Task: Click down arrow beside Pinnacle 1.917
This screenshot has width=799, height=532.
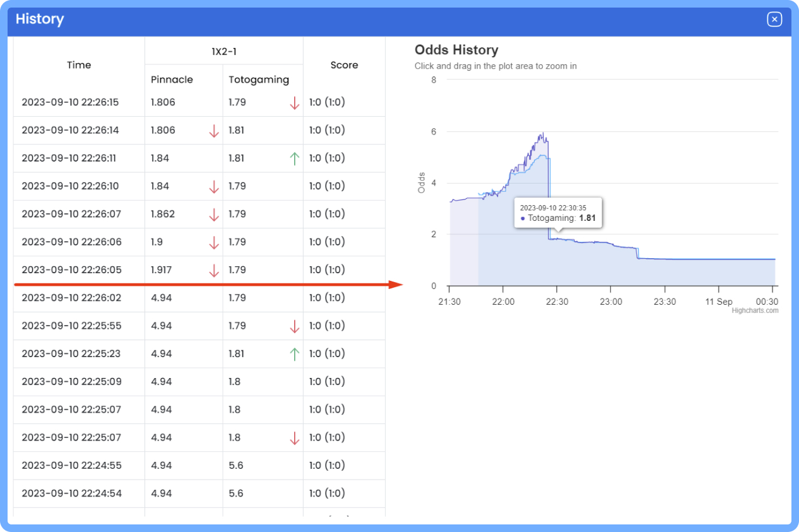Action: coord(214,270)
